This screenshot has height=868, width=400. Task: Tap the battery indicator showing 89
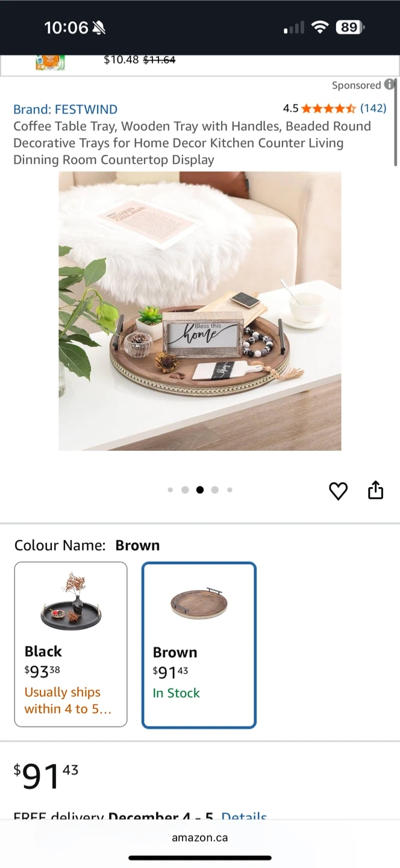click(x=350, y=27)
